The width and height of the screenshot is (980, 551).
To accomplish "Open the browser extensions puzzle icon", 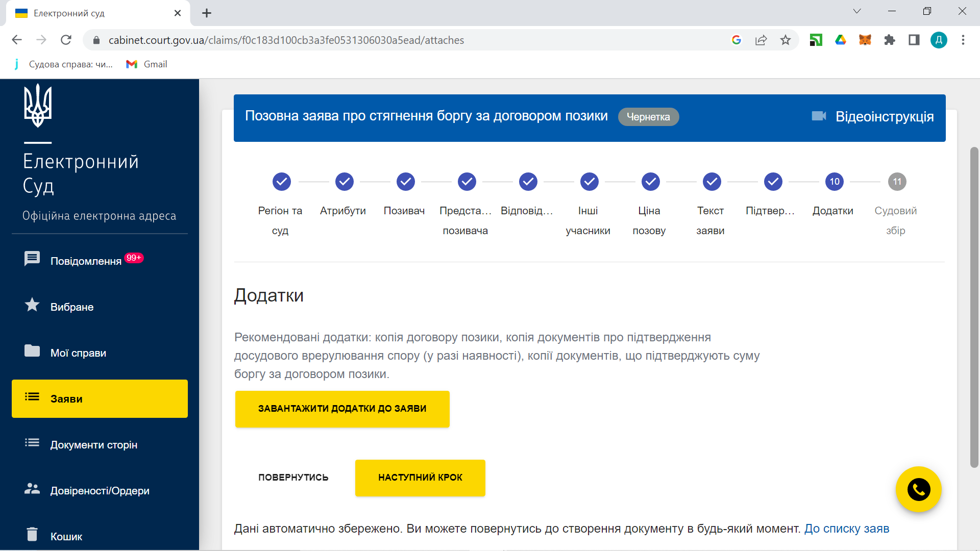I will click(x=889, y=40).
